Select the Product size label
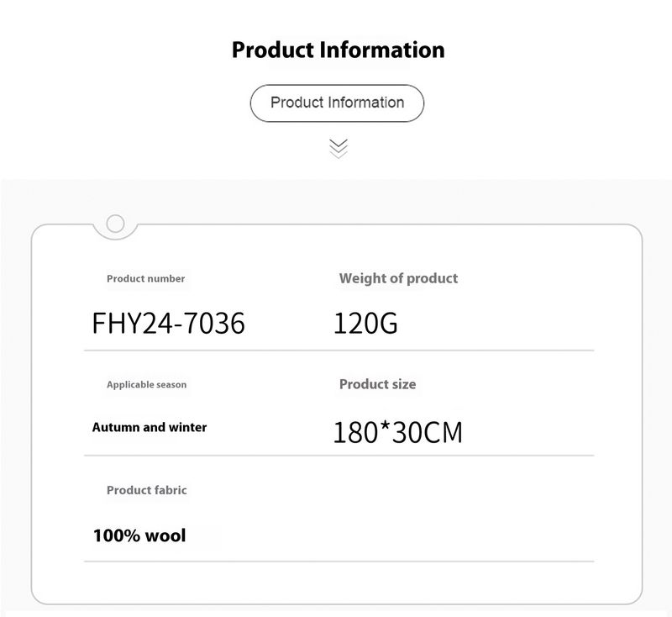This screenshot has height=617, width=672. [377, 384]
